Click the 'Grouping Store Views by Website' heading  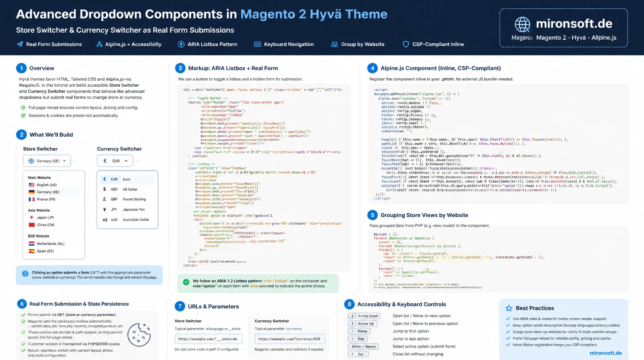[x=424, y=215]
